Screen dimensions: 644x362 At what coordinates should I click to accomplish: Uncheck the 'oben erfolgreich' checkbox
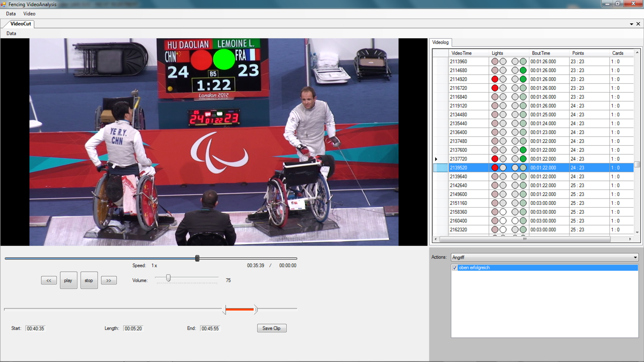[x=454, y=268]
